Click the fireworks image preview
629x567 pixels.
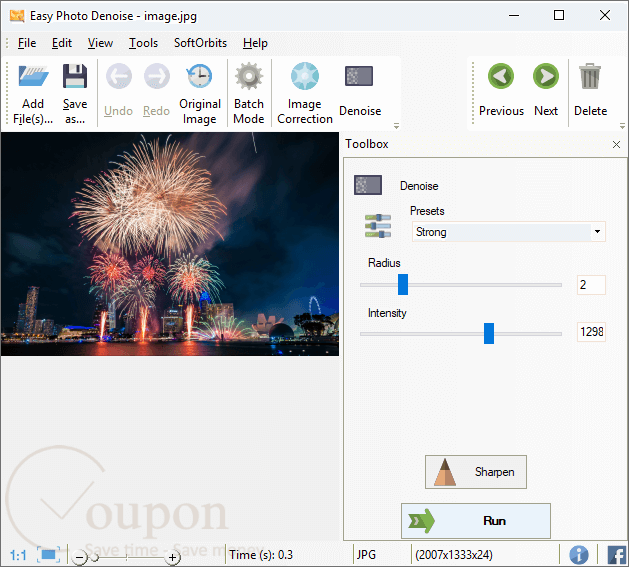click(170, 244)
